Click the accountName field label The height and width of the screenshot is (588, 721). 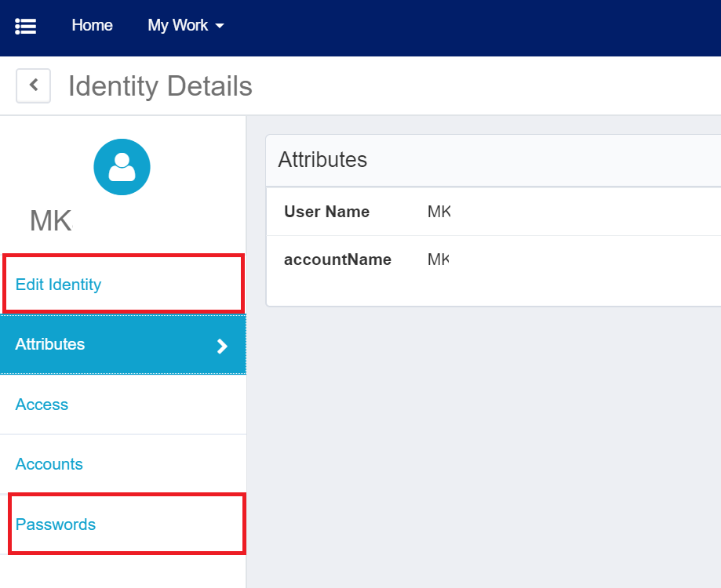(337, 260)
